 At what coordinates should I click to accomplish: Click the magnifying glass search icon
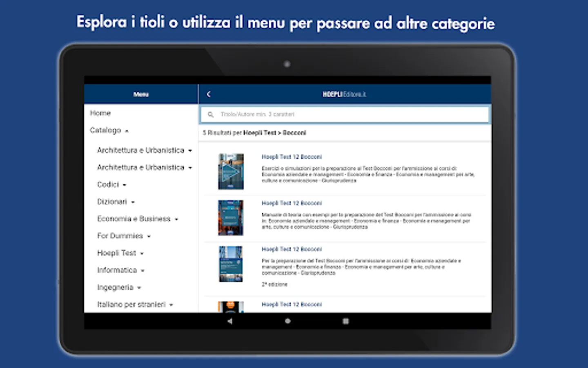pyautogui.click(x=211, y=114)
